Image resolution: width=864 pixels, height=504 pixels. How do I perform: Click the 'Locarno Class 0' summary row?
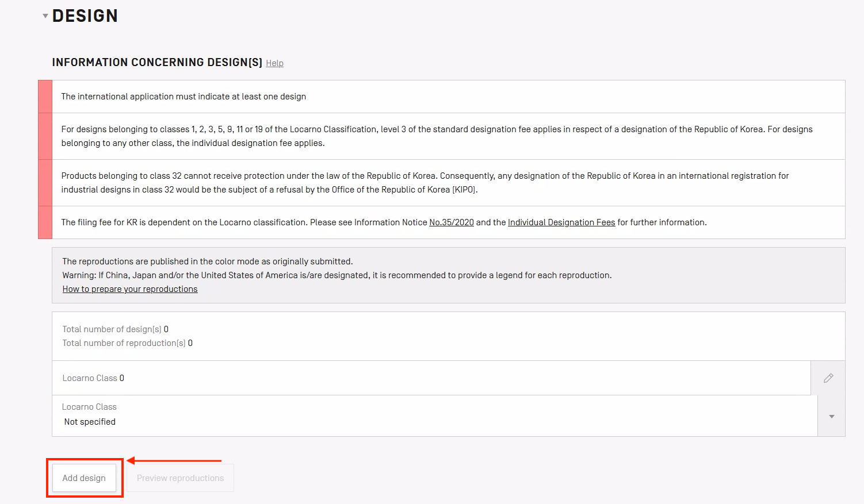pos(93,378)
